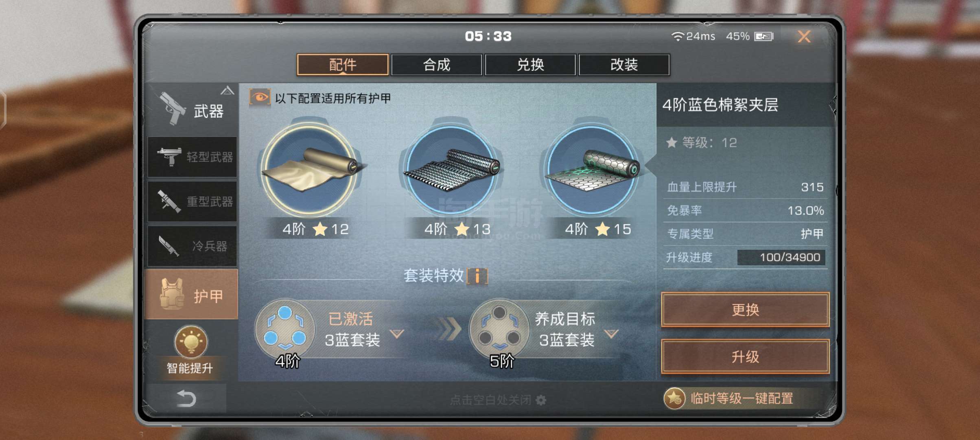Open the 套装特效 info icon
This screenshot has width=980, height=440.
point(477,276)
